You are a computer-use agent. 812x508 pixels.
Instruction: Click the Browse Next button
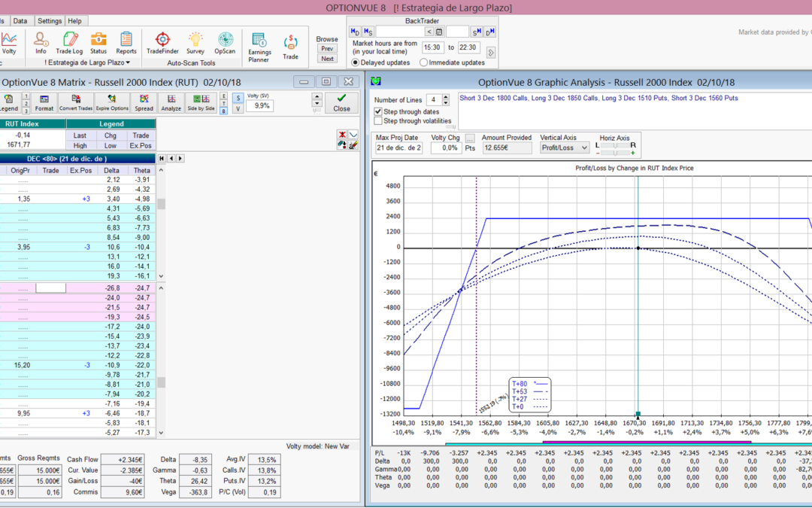pyautogui.click(x=327, y=59)
